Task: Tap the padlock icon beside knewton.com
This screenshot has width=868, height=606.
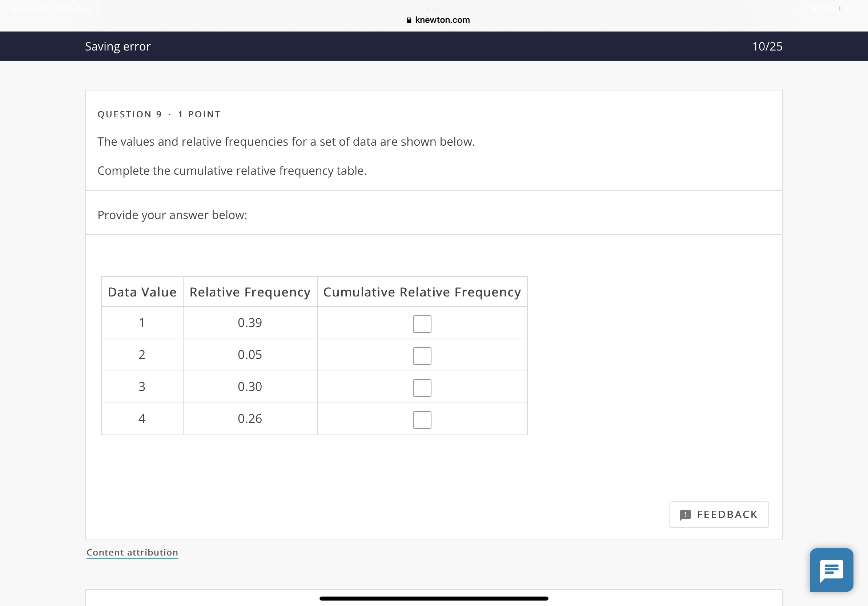Action: point(409,20)
